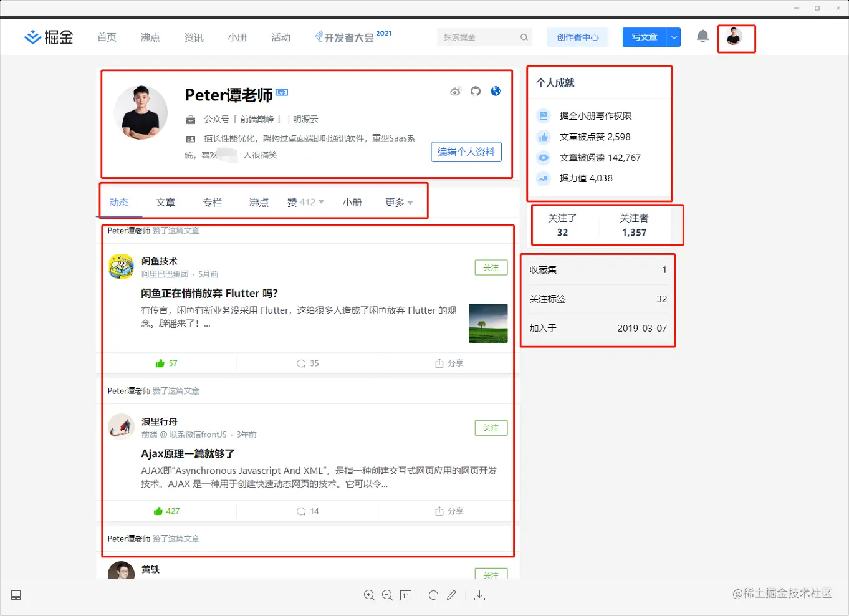Click the bottom-left thumbnail panel icon
This screenshot has width=849, height=616.
[16, 595]
